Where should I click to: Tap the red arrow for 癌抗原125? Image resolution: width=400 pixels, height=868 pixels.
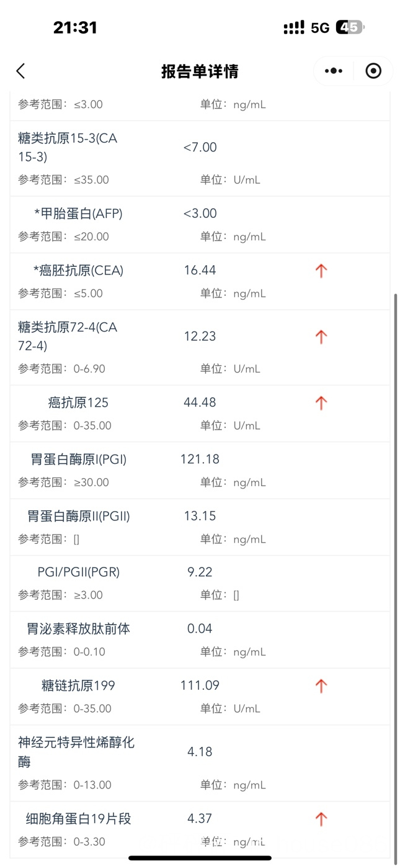click(321, 403)
